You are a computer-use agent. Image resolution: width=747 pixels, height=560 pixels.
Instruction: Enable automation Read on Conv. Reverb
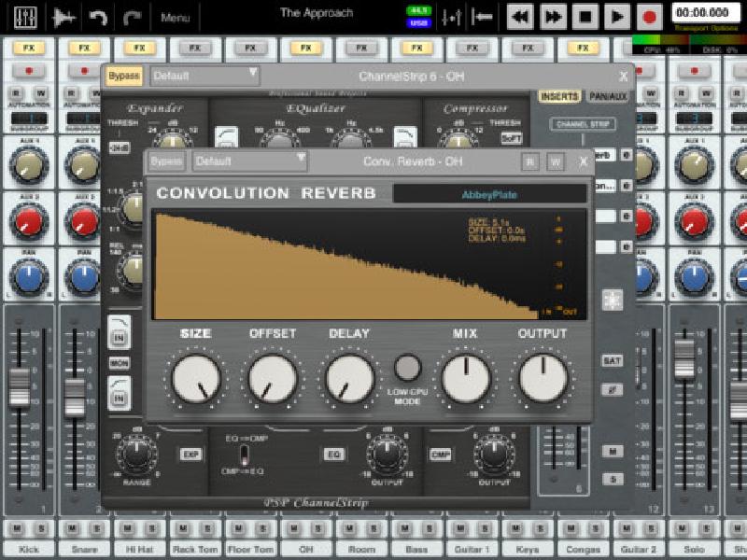pos(529,161)
